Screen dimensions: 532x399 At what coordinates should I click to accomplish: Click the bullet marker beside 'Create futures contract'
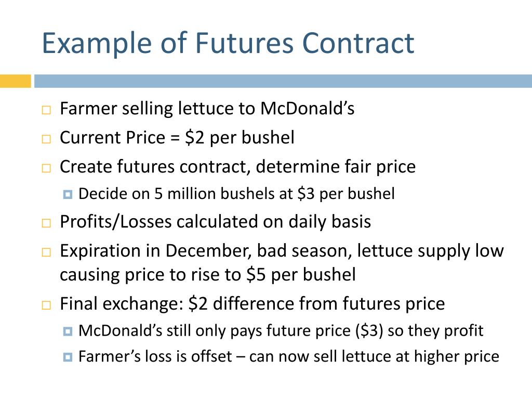pos(46,168)
